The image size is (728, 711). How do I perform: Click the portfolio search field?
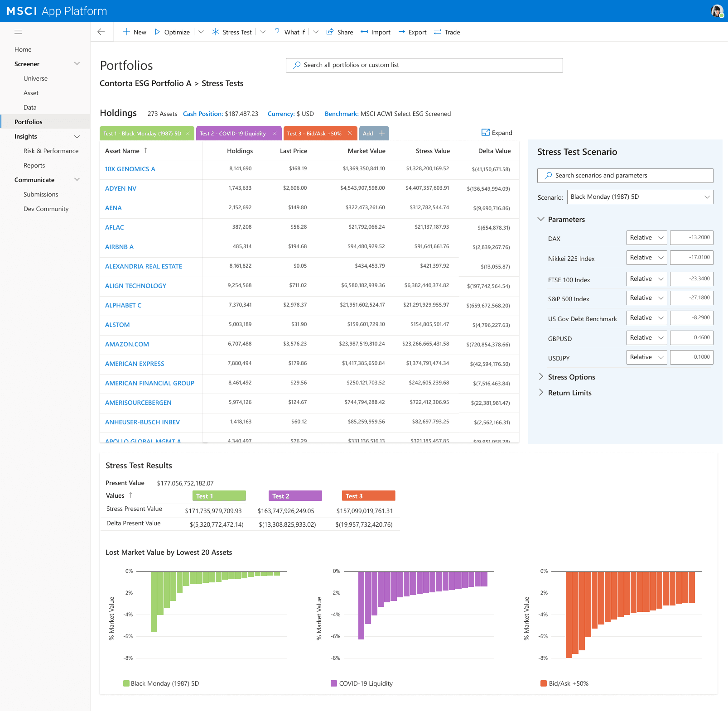pyautogui.click(x=424, y=65)
